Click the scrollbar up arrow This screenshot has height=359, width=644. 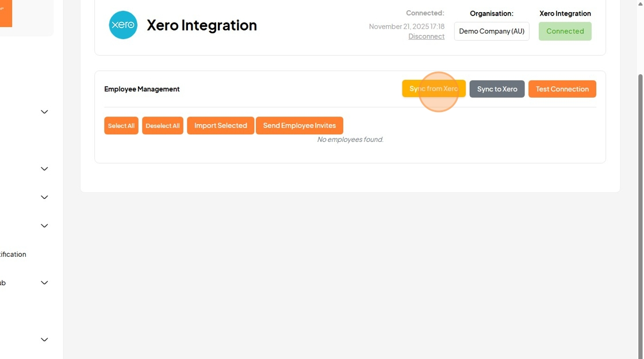pos(640,3)
